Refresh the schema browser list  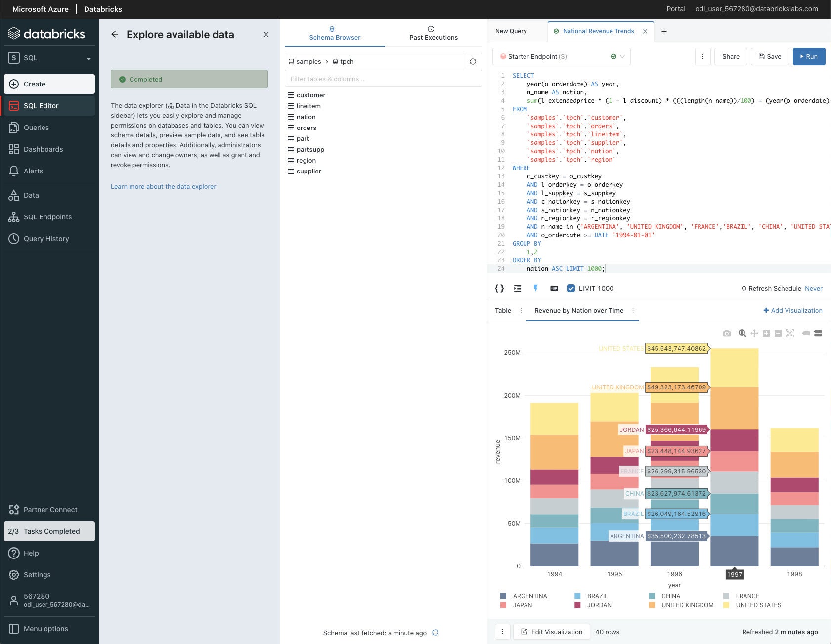(x=473, y=61)
